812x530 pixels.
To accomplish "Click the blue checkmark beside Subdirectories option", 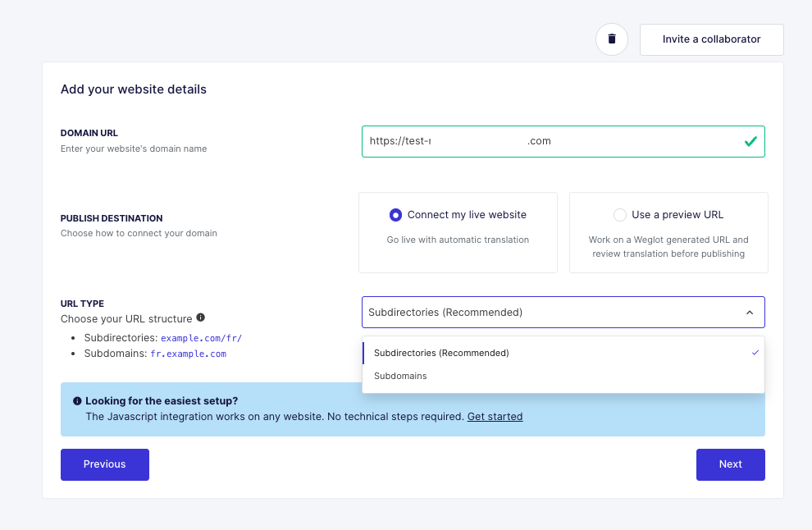I will 755,352.
